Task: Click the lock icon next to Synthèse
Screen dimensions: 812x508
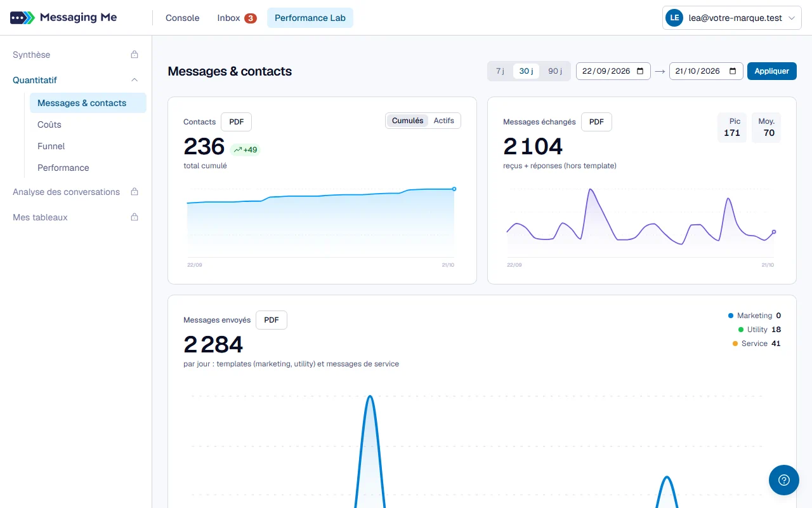Action: [134, 55]
